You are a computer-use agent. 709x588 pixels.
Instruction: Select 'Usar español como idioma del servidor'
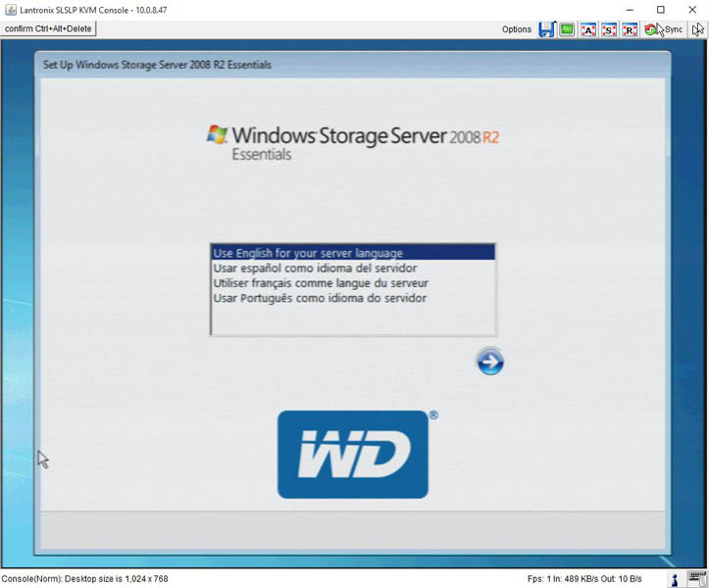(x=353, y=268)
